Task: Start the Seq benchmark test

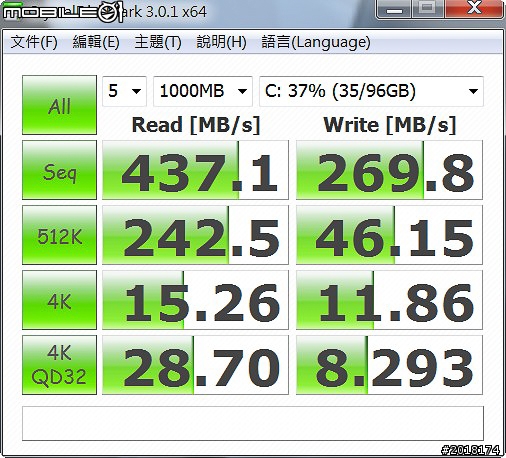Action: 59,170
